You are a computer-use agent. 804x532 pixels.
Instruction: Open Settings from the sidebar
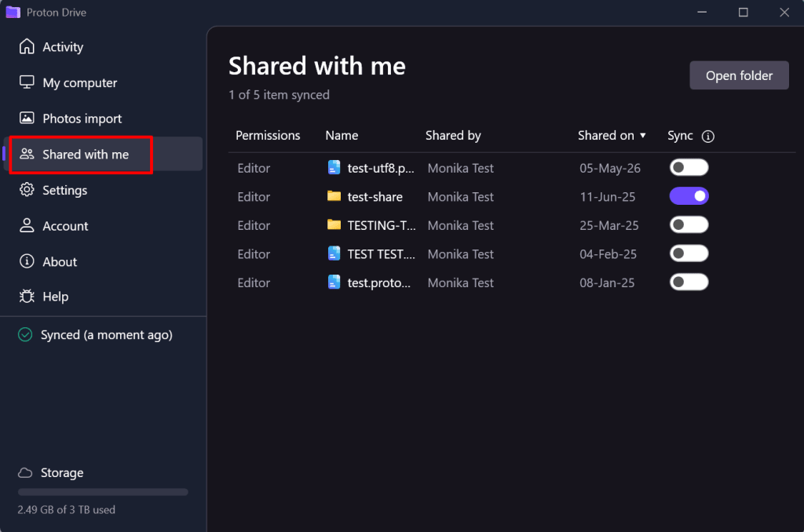click(x=104, y=190)
